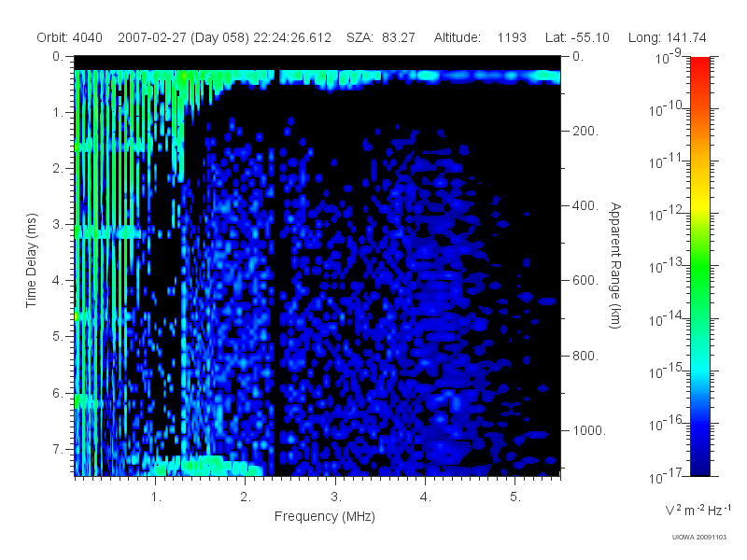Click the '1000.' apparent range tick label
This screenshot has width=747, height=560.
pos(589,430)
